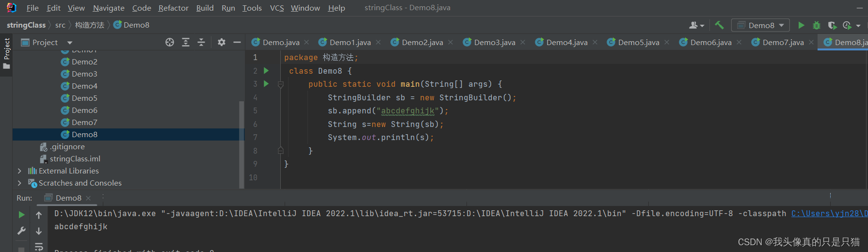Expand External Libraries node
Viewport: 868px width, 252px height.
[19, 171]
